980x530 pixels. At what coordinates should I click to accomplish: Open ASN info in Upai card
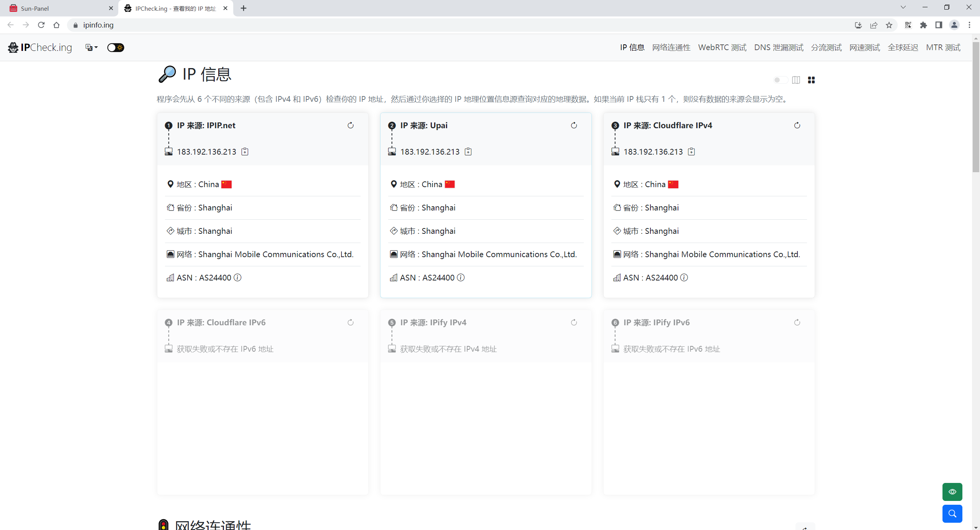(x=461, y=277)
